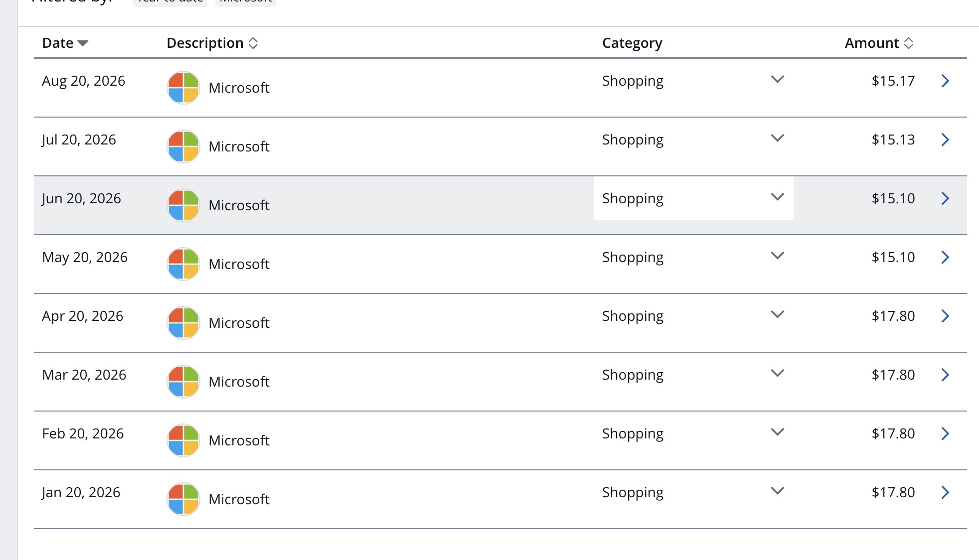Open details arrow for Jan 20 $17.80 charge

pos(945,492)
